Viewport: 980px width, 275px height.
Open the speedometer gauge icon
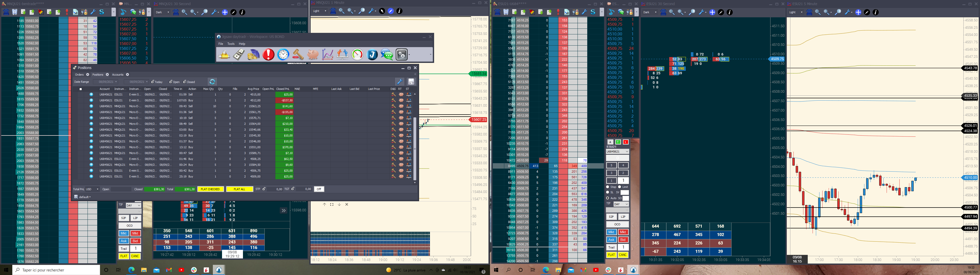(x=357, y=54)
